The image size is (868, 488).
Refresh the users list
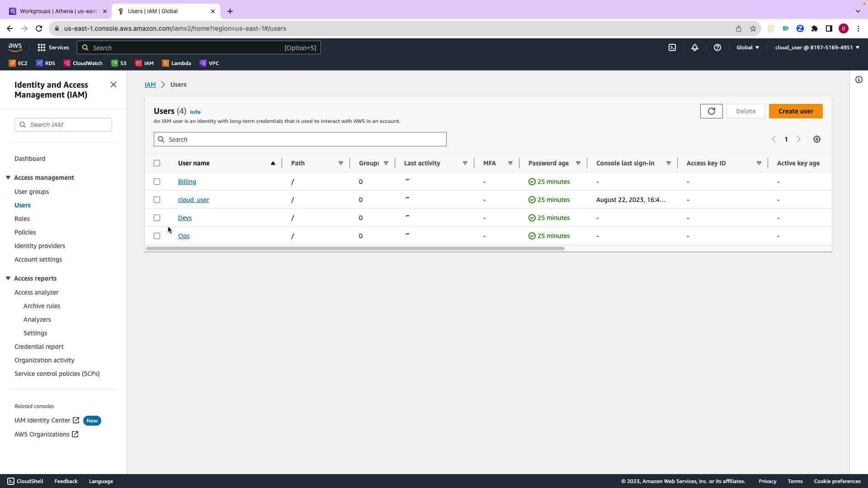click(711, 111)
